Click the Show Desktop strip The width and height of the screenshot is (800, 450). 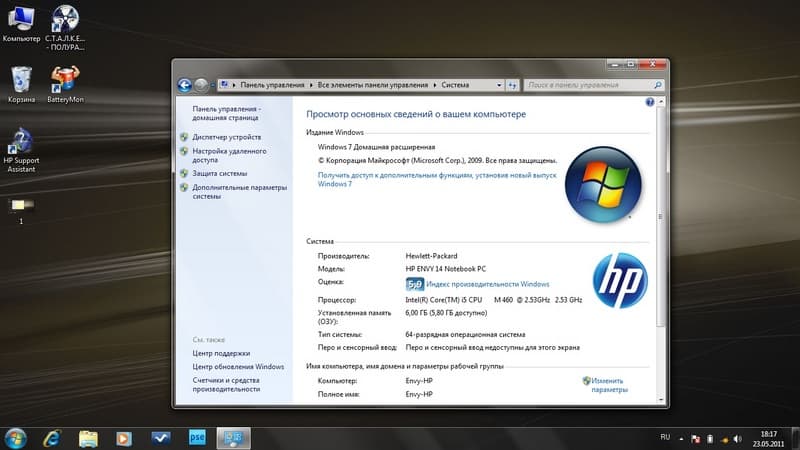click(796, 439)
